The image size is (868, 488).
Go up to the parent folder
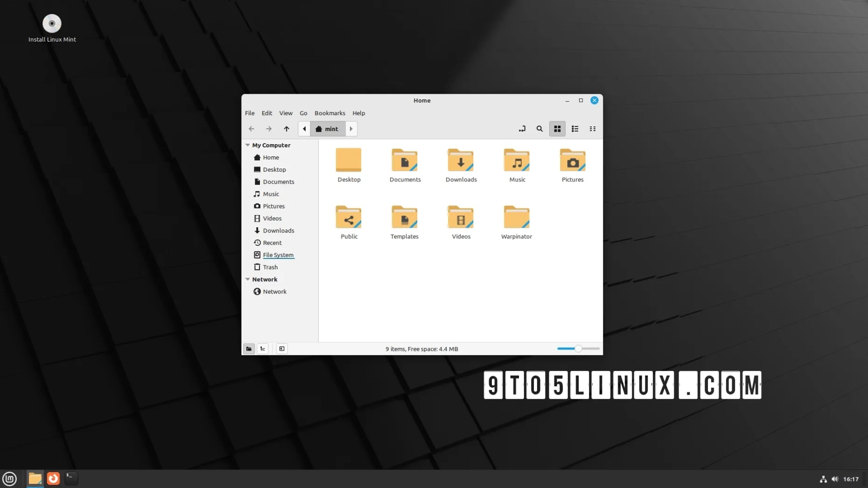(x=287, y=129)
